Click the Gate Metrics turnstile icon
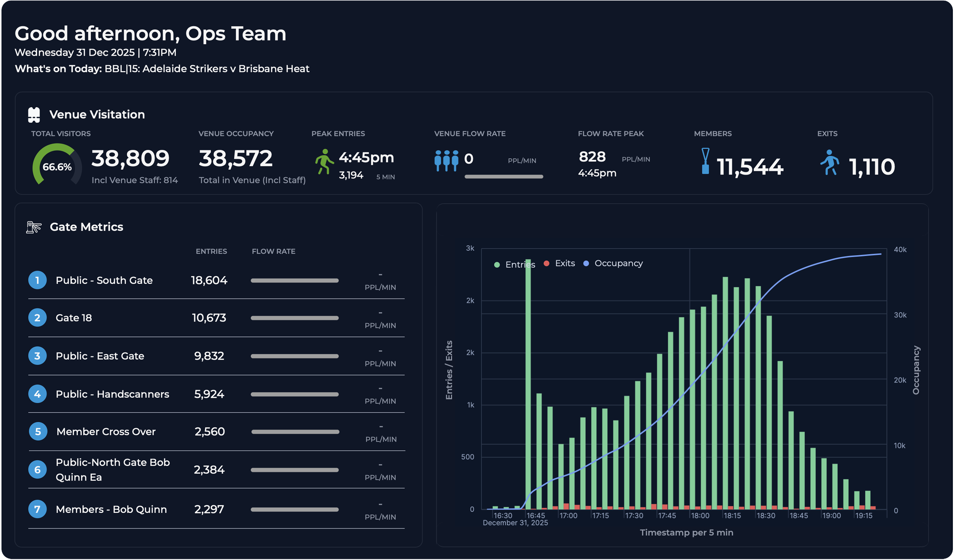The width and height of the screenshot is (954, 560). (34, 227)
